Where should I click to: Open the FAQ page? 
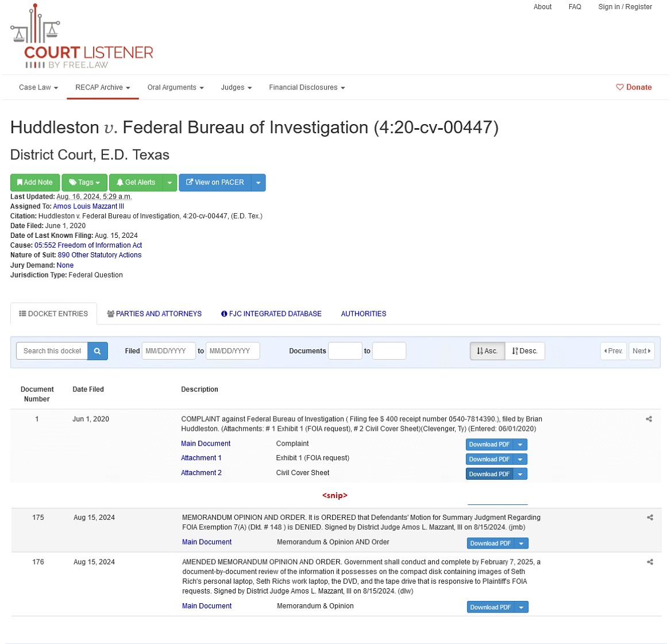pyautogui.click(x=574, y=7)
